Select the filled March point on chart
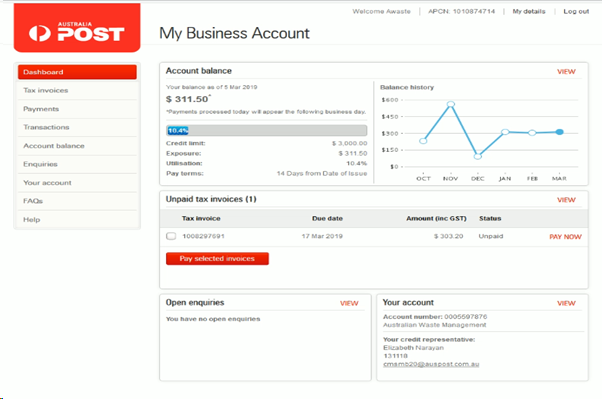The height and width of the screenshot is (399, 602). click(x=560, y=132)
